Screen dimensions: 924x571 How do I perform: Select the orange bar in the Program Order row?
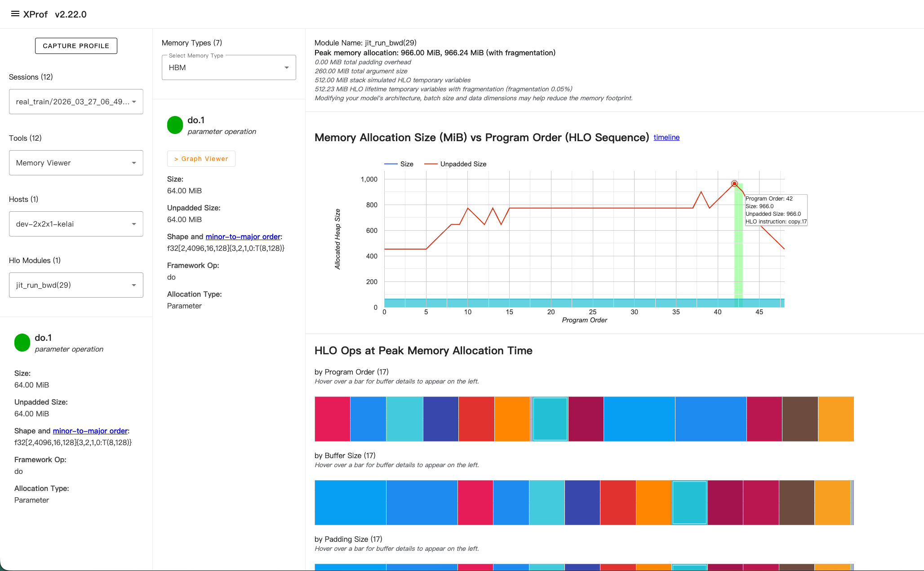(x=512, y=419)
